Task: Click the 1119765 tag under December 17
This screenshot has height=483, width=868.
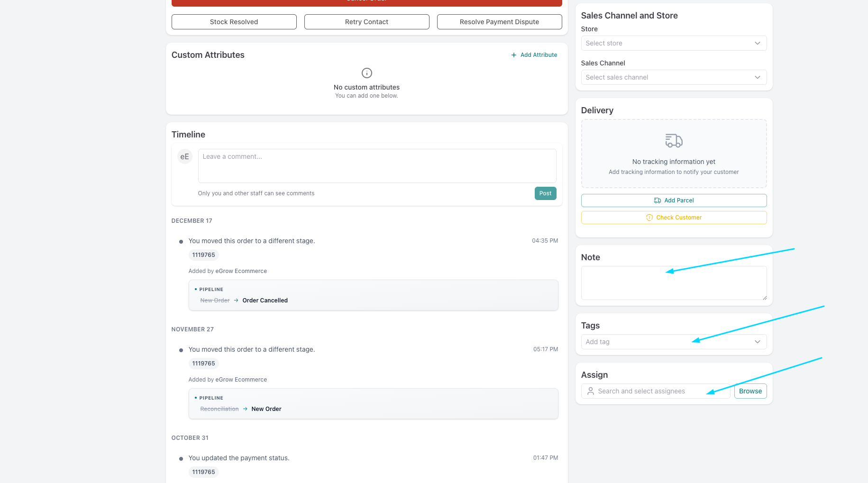Action: 204,255
